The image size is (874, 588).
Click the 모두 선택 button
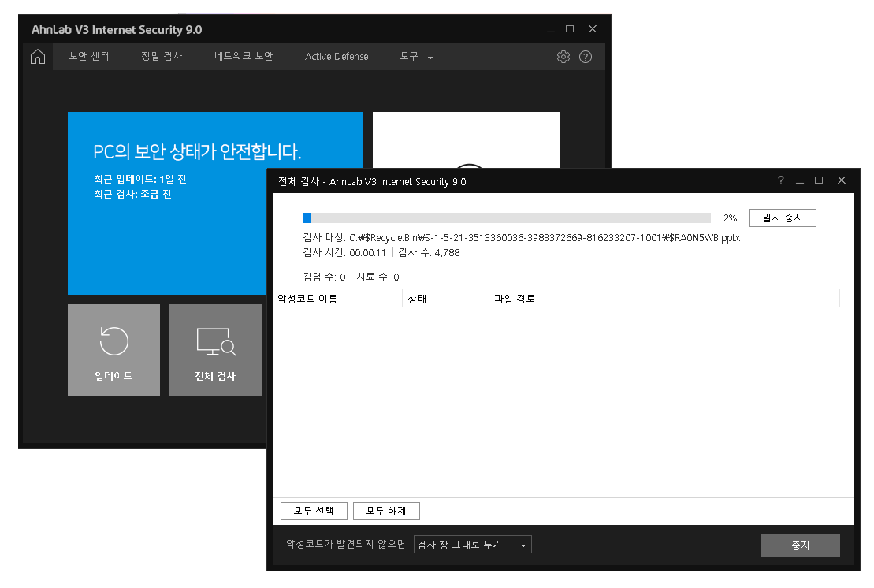(x=314, y=511)
